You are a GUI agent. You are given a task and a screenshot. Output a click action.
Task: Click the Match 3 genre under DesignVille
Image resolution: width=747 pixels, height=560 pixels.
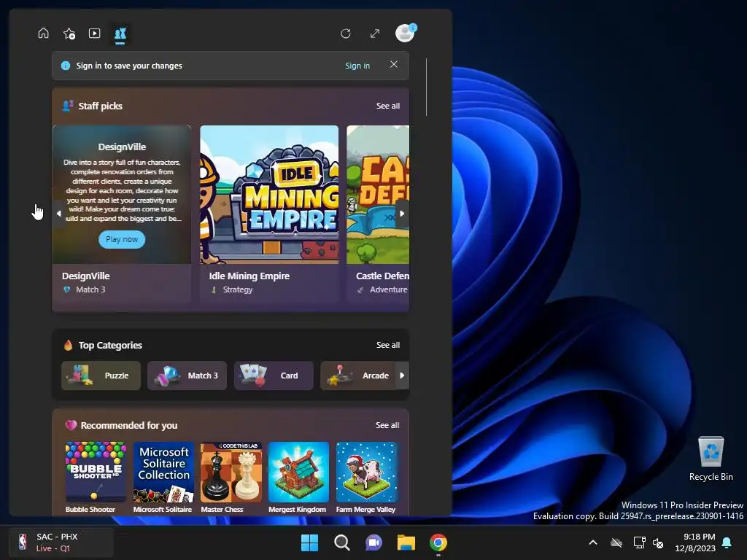point(90,289)
